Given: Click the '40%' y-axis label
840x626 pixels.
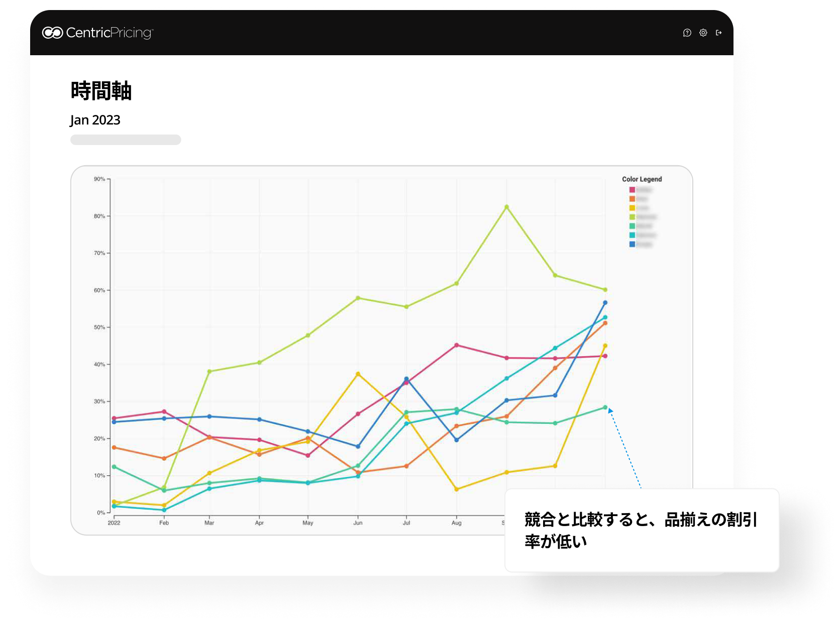Looking at the screenshot, I should coord(99,364).
